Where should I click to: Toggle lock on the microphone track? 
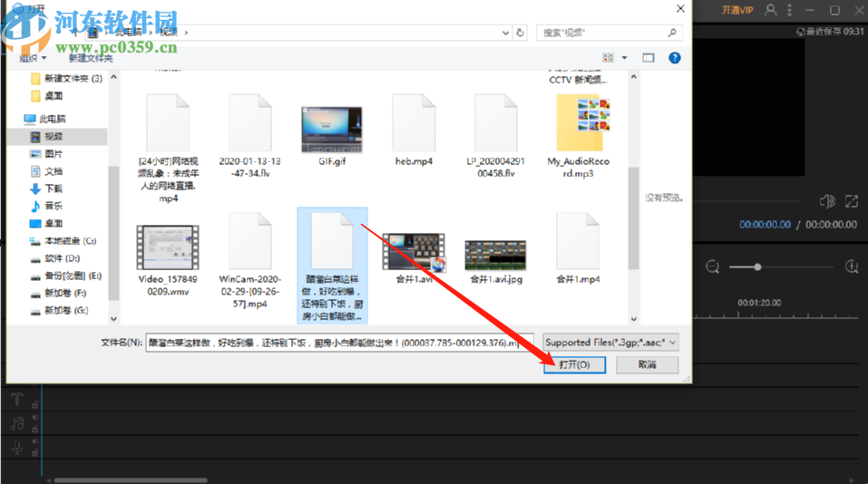35,452
